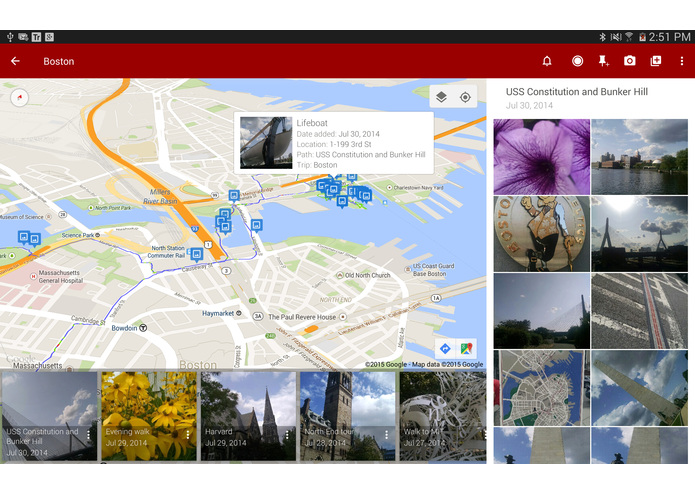Open the paved road stripe photo
The height and width of the screenshot is (494, 695).
pos(640,311)
